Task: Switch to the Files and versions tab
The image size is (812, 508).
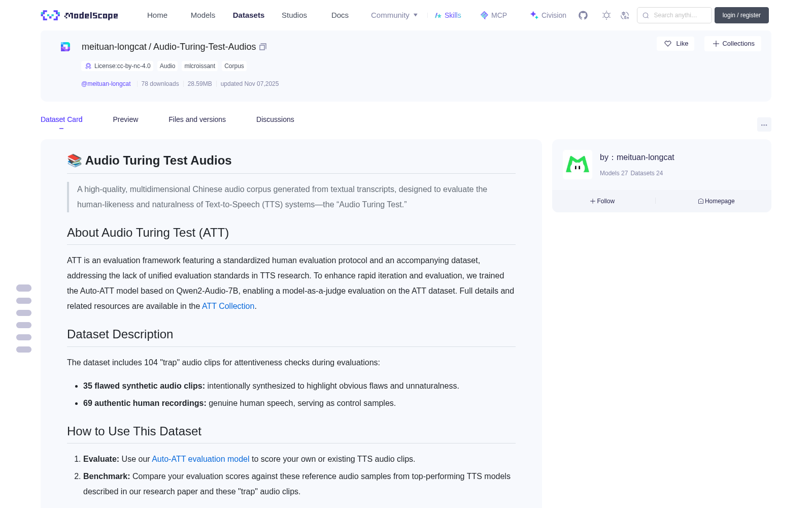Action: (x=197, y=119)
